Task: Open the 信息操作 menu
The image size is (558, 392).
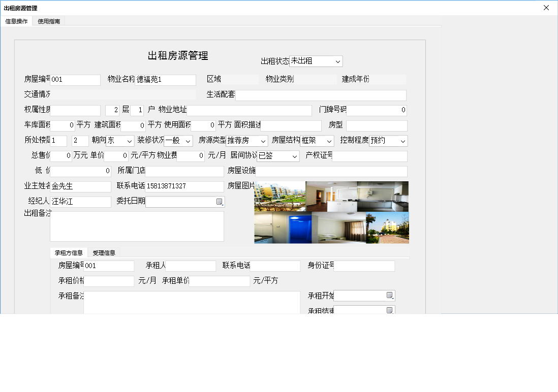Action: 16,21
